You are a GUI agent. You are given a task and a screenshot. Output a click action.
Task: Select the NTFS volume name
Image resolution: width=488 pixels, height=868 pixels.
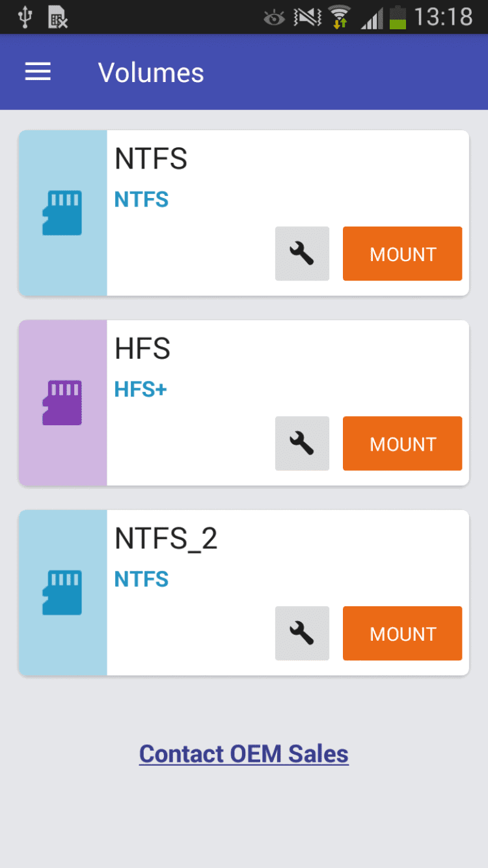151,160
